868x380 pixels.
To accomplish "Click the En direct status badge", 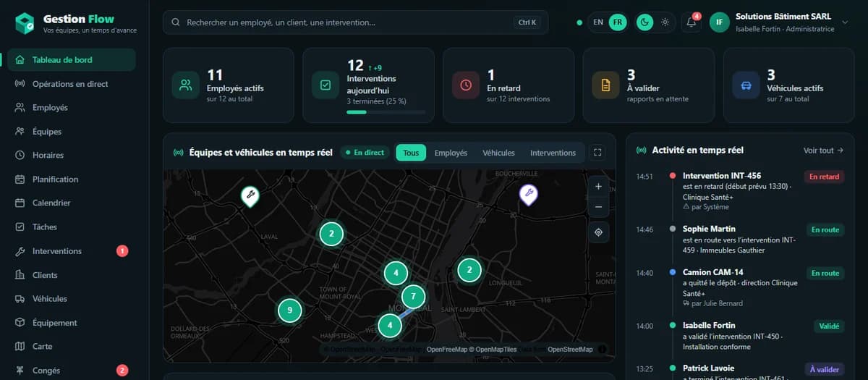I will point(365,153).
